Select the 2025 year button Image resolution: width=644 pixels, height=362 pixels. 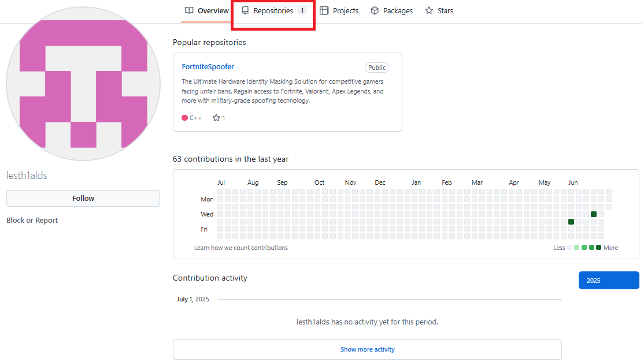(x=608, y=281)
